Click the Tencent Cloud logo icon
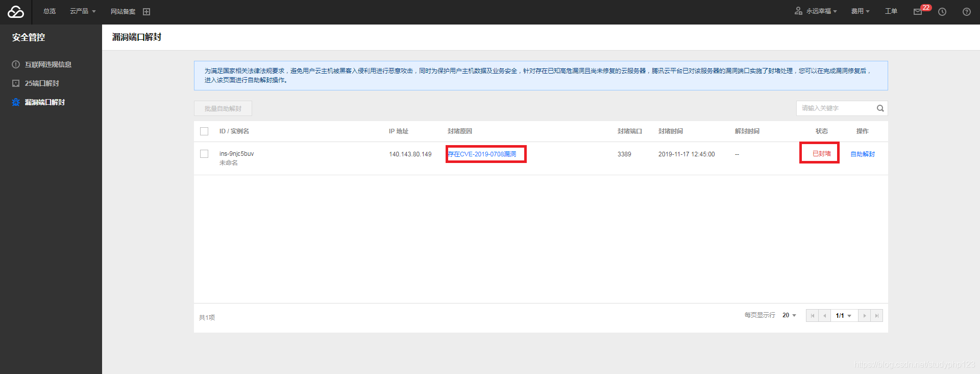Screen dimensions: 980x374 [x=16, y=12]
